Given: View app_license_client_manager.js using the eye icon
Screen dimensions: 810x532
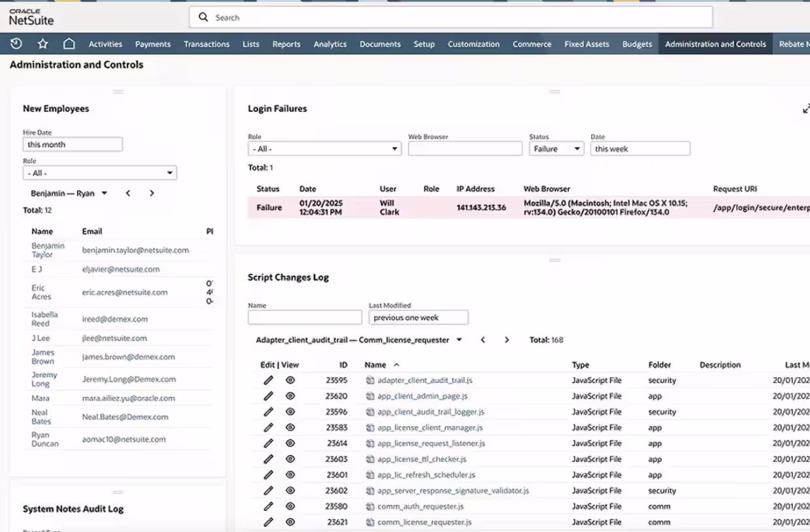Looking at the screenshot, I should pos(290,427).
